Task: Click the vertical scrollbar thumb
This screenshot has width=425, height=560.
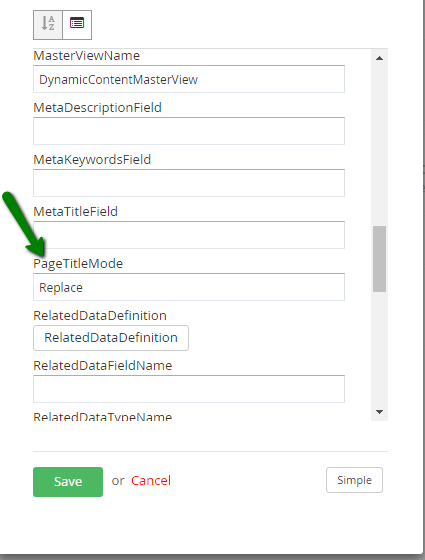Action: click(379, 259)
